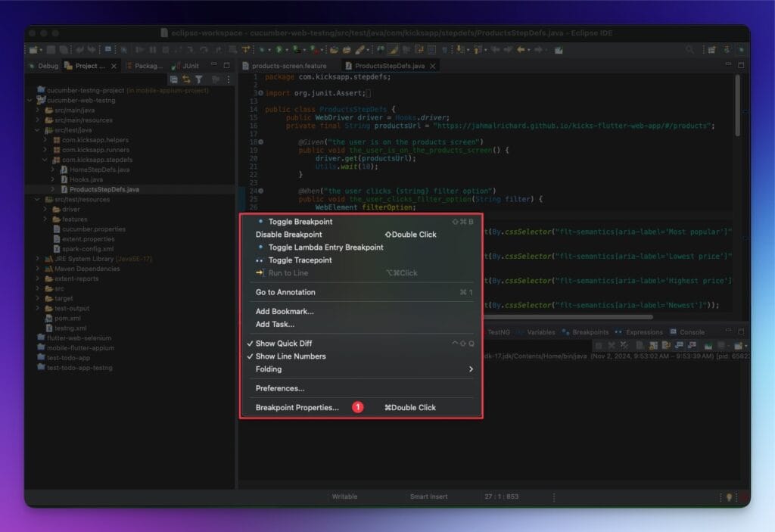
Task: Open the Folding submenu arrow
Action: pyautogui.click(x=471, y=369)
